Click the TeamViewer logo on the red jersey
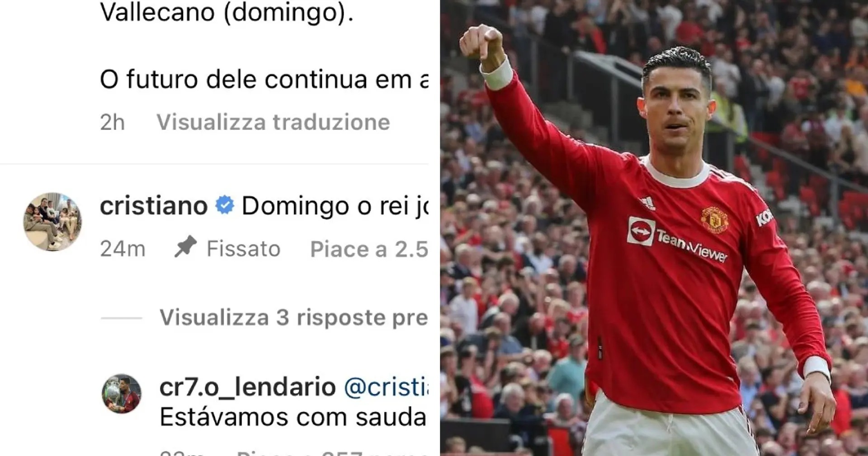The image size is (868, 456). click(x=677, y=239)
